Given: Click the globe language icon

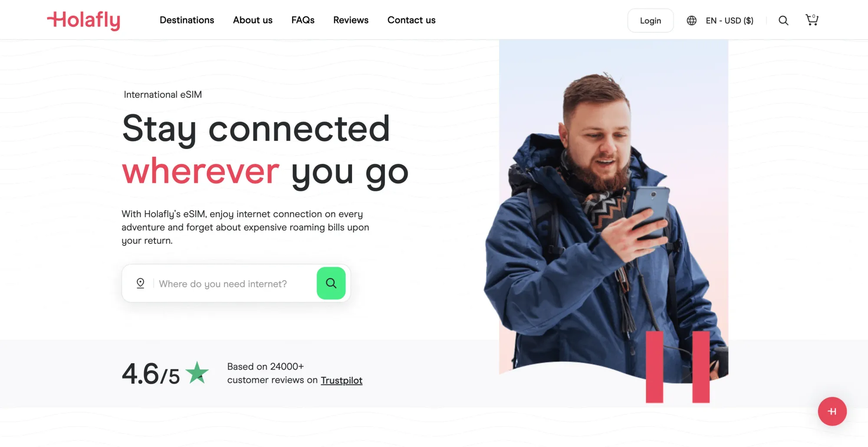Looking at the screenshot, I should point(691,20).
